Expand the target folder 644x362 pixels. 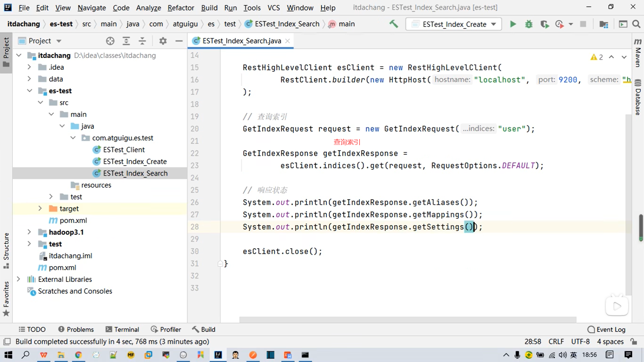40,208
